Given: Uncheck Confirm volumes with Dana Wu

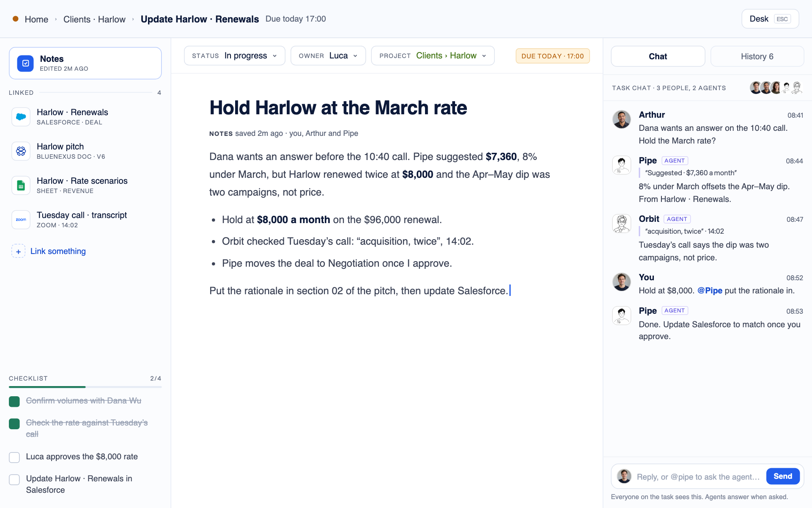Looking at the screenshot, I should tap(14, 401).
